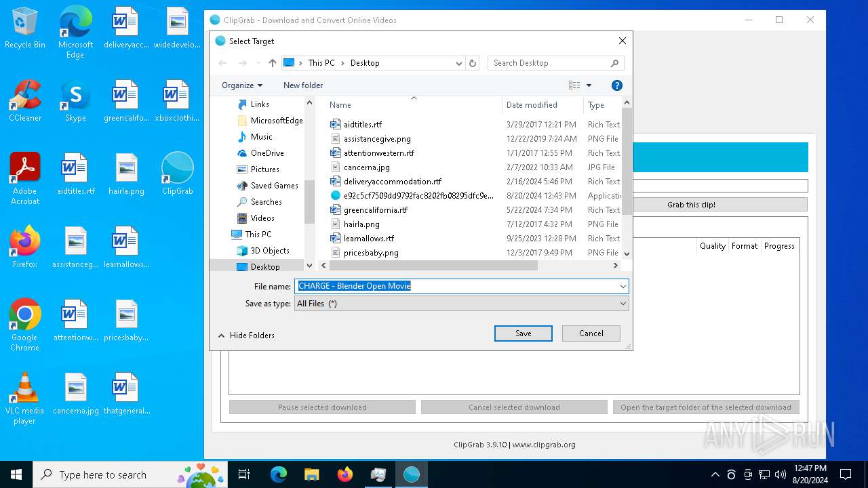Select This PC in navigation tree
Viewport: 868px width, 488px height.
pos(258,235)
